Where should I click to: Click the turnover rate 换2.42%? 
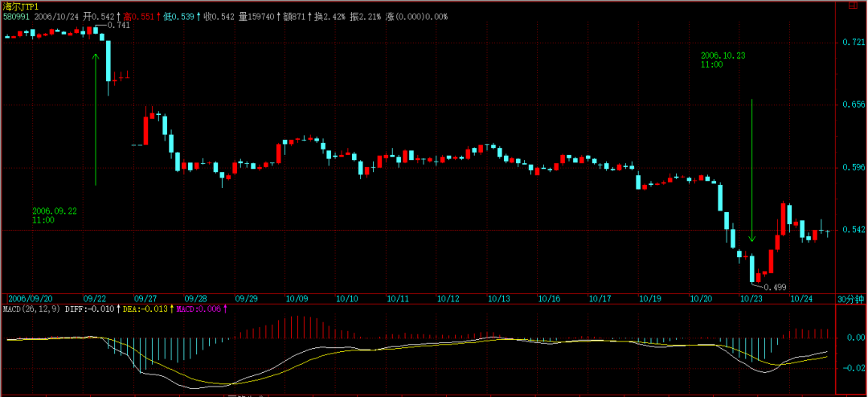click(x=330, y=17)
